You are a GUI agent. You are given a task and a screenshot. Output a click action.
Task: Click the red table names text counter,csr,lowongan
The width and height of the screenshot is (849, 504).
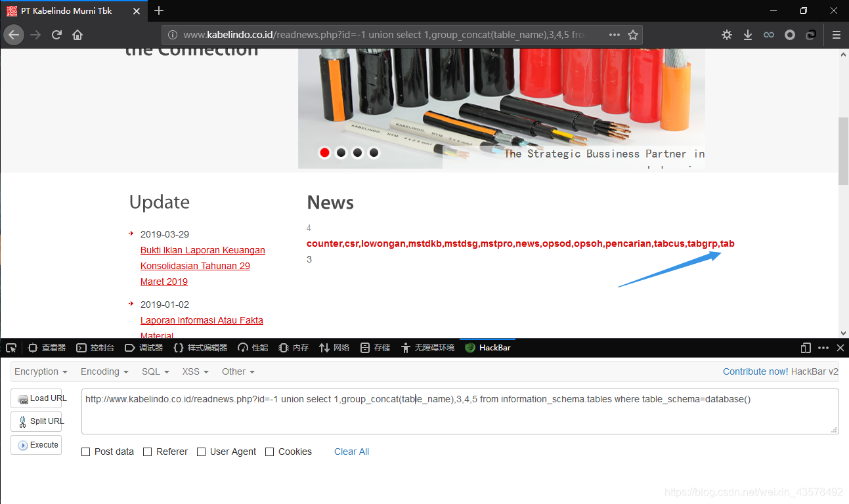click(520, 243)
